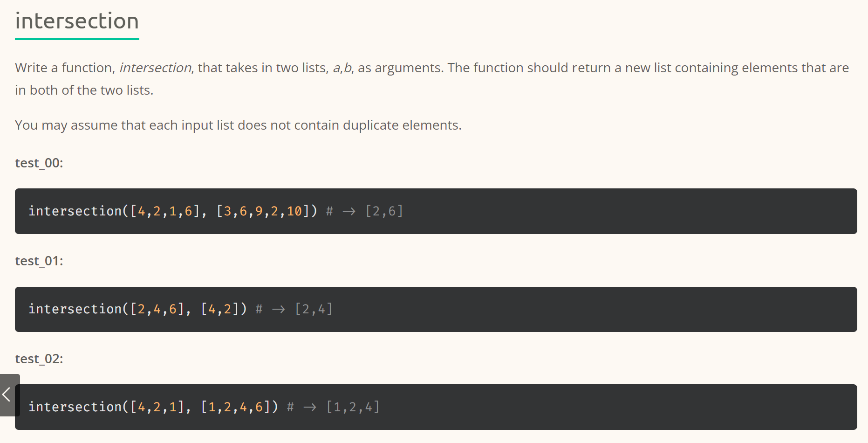Image resolution: width=868 pixels, height=443 pixels.
Task: Click the duplicate elements assumption sentence
Action: (238, 125)
